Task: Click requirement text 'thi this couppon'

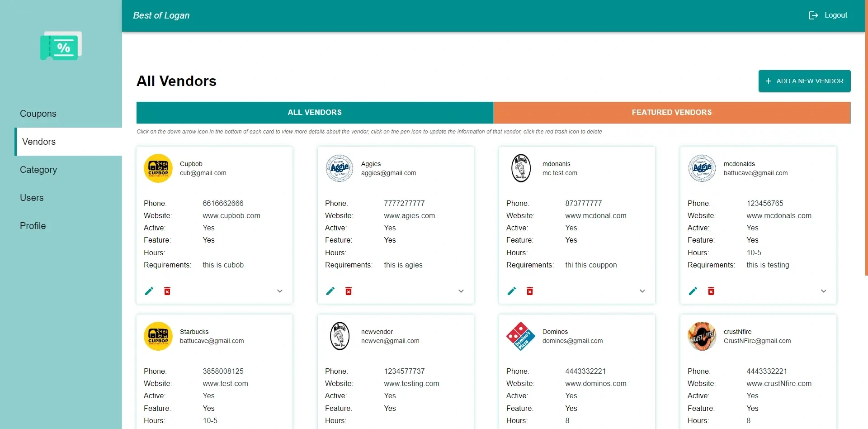Action: point(591,265)
